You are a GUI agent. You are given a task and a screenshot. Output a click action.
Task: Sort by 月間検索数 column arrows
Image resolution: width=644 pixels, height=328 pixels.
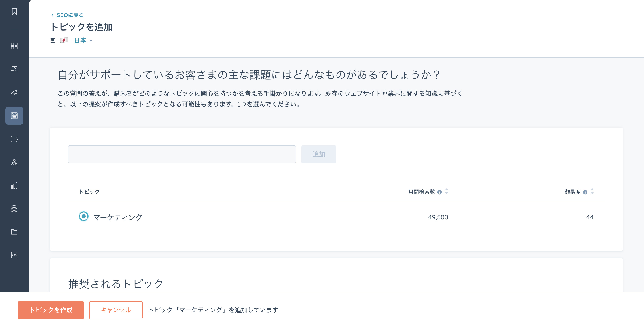tap(447, 192)
